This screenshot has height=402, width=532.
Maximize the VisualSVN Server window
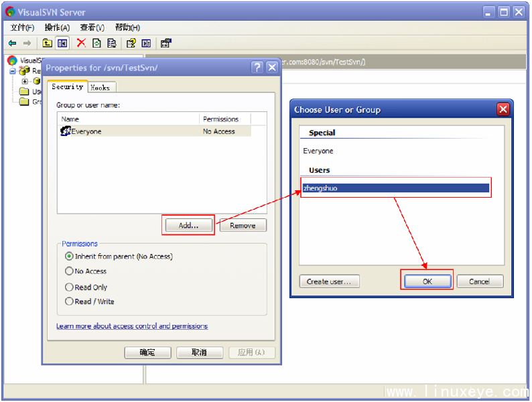pos(504,12)
